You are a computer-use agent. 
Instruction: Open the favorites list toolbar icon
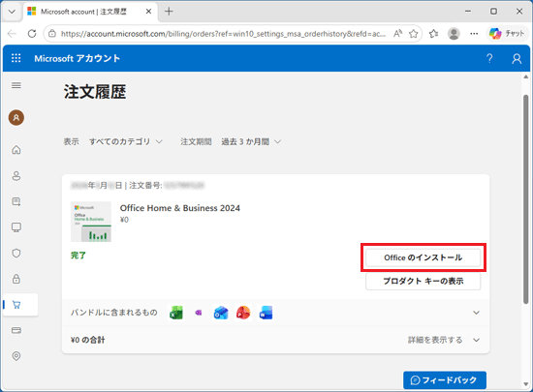pos(433,34)
